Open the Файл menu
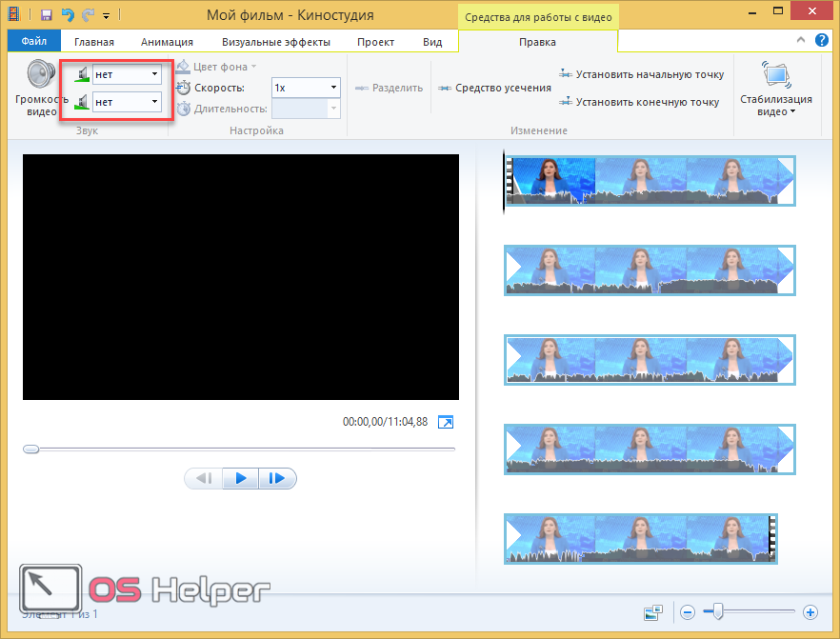The image size is (840, 639). coord(34,42)
